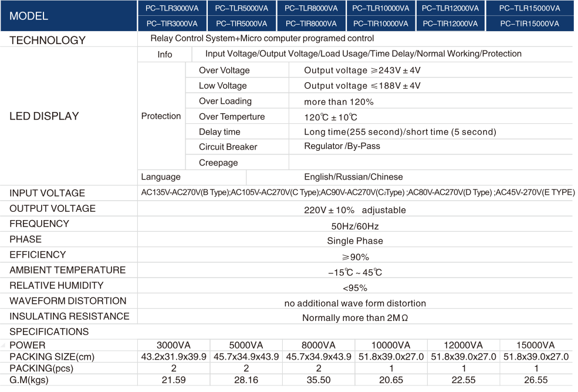Select the Circuit Breaker row label
The height and width of the screenshot is (392, 578).
(228, 147)
